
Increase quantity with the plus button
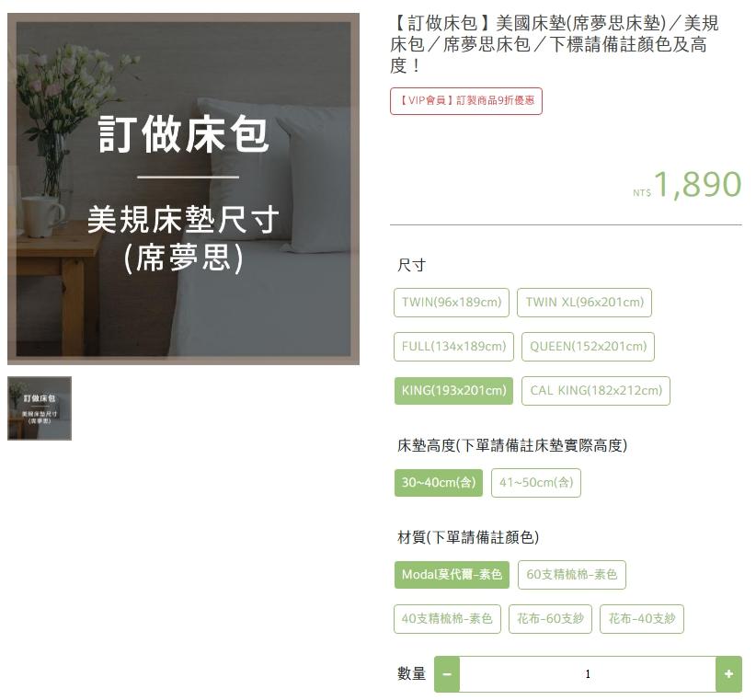click(x=728, y=674)
